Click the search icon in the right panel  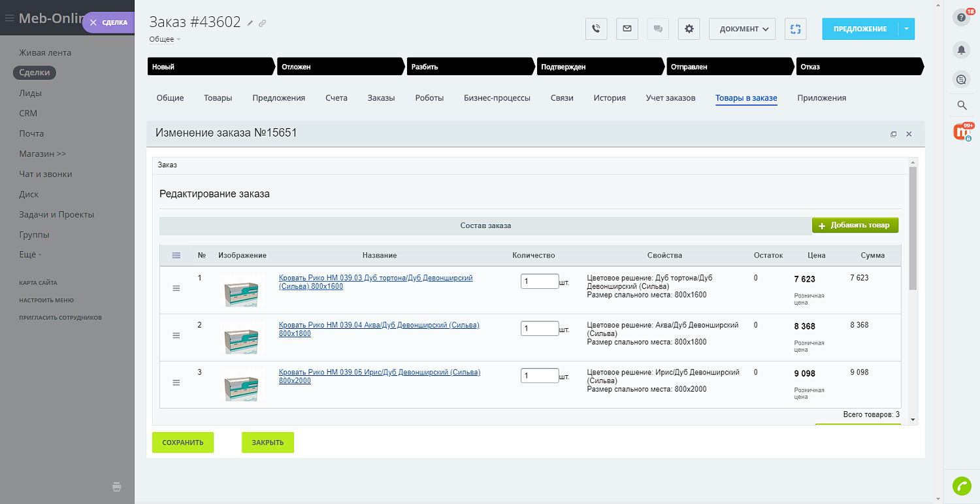(961, 105)
